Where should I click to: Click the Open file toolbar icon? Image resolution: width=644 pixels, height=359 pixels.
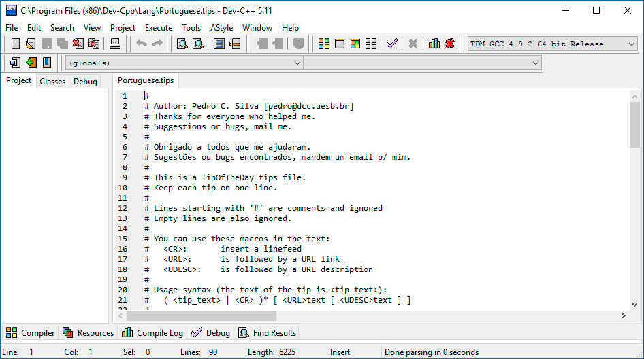tap(31, 44)
